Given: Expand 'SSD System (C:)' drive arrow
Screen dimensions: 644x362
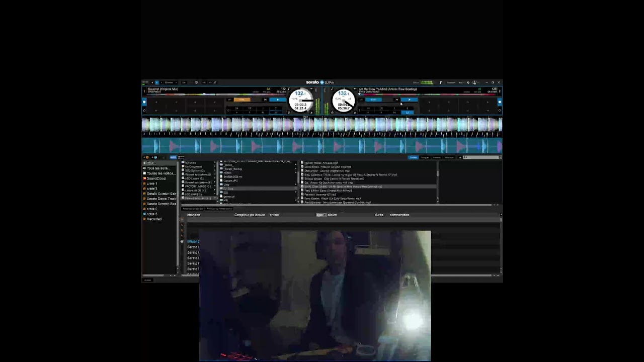Looking at the screenshot, I should coord(215,170).
